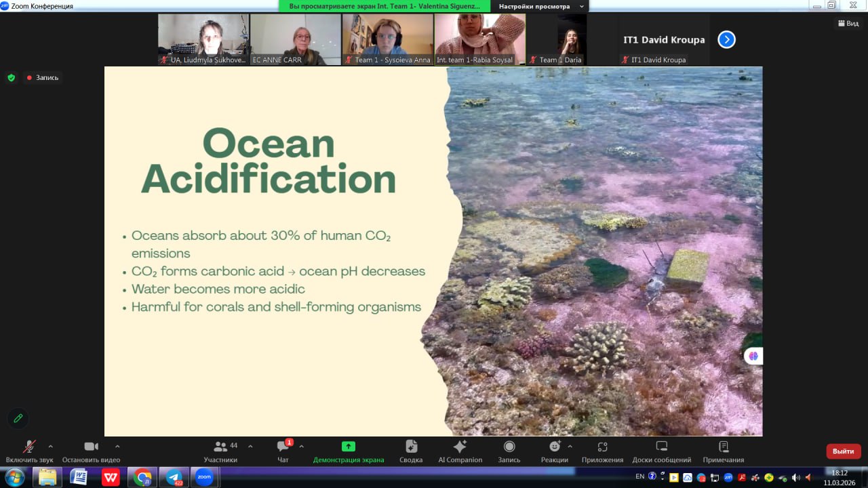This screenshot has width=868, height=488.
Task: Open the Participants panel icon
Action: (220, 447)
